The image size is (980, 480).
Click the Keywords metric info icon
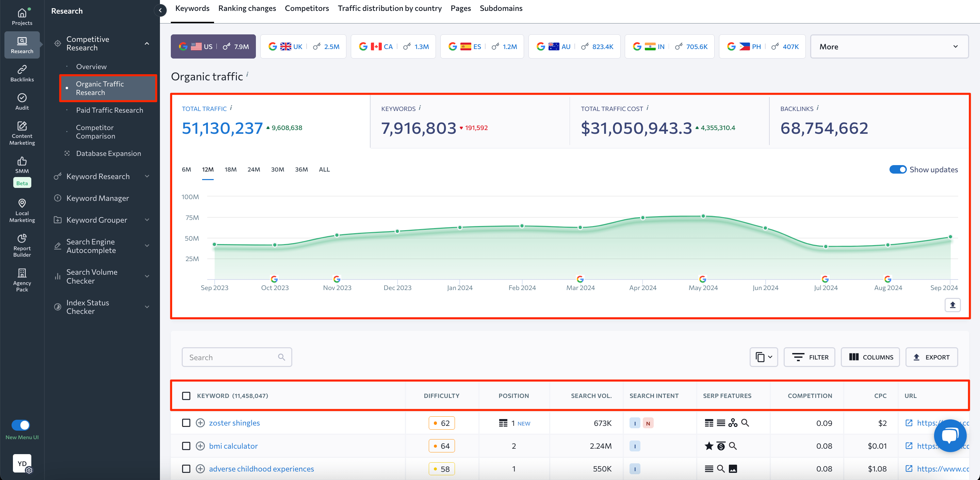(420, 108)
